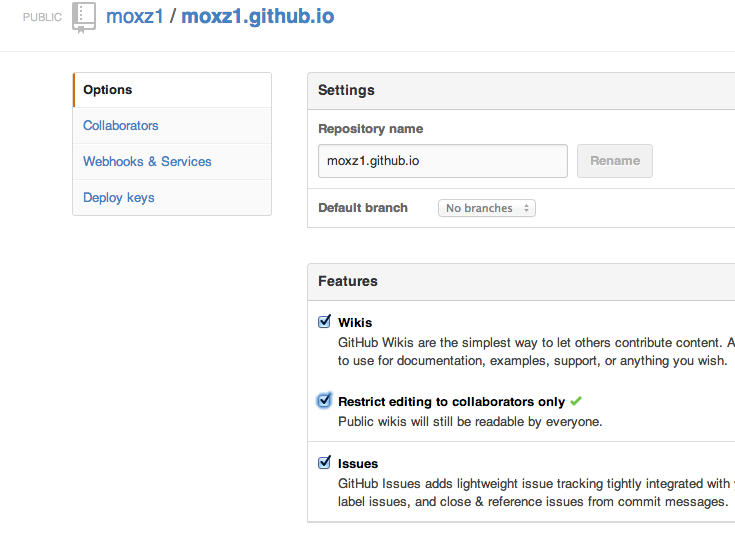Click the repository book icon in header
The width and height of the screenshot is (735, 534).
pyautogui.click(x=84, y=18)
